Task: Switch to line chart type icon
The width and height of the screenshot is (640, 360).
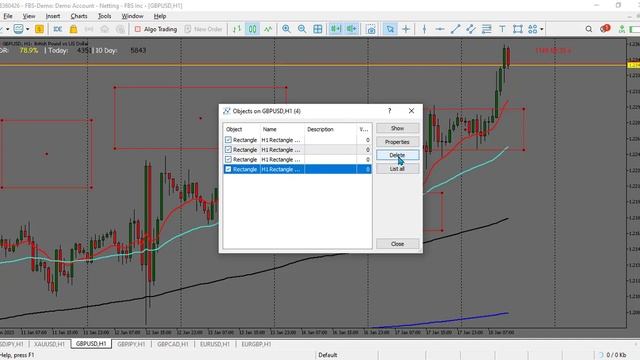Action: tap(268, 29)
